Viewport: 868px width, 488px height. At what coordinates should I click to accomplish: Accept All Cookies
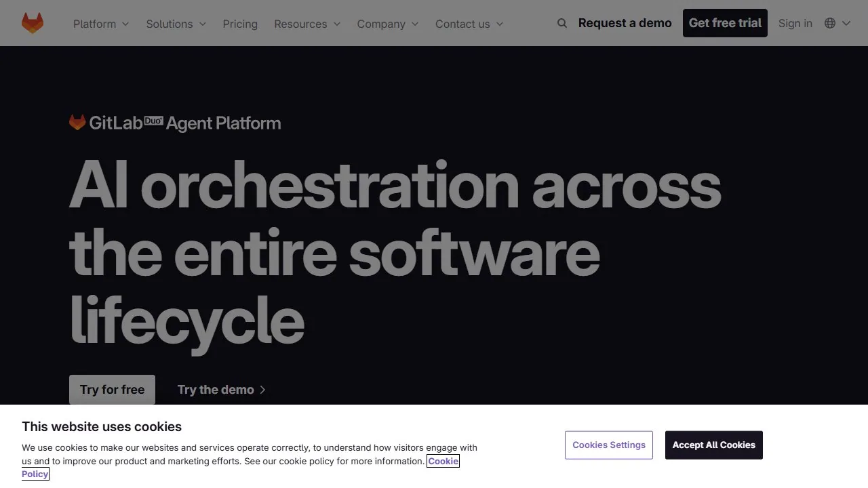714,445
